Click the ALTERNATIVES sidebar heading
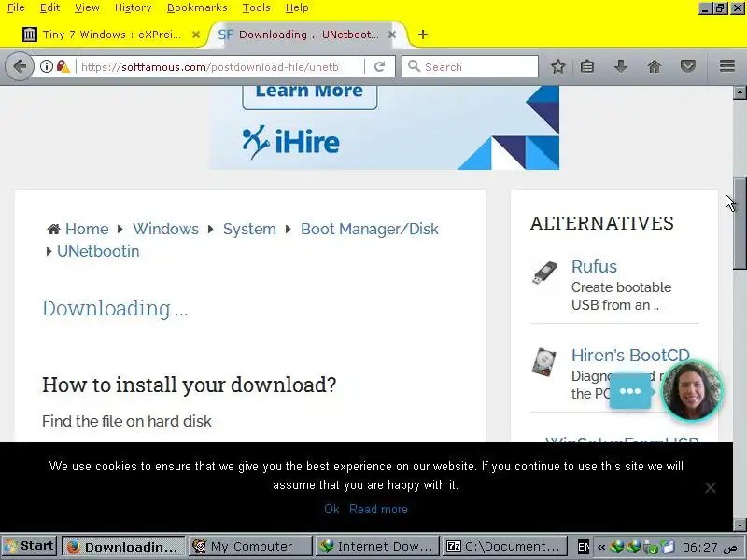 [601, 223]
